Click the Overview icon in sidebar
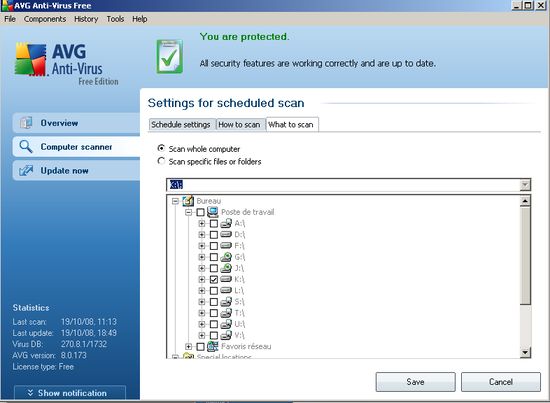The width and height of the screenshot is (550, 403). (26, 123)
